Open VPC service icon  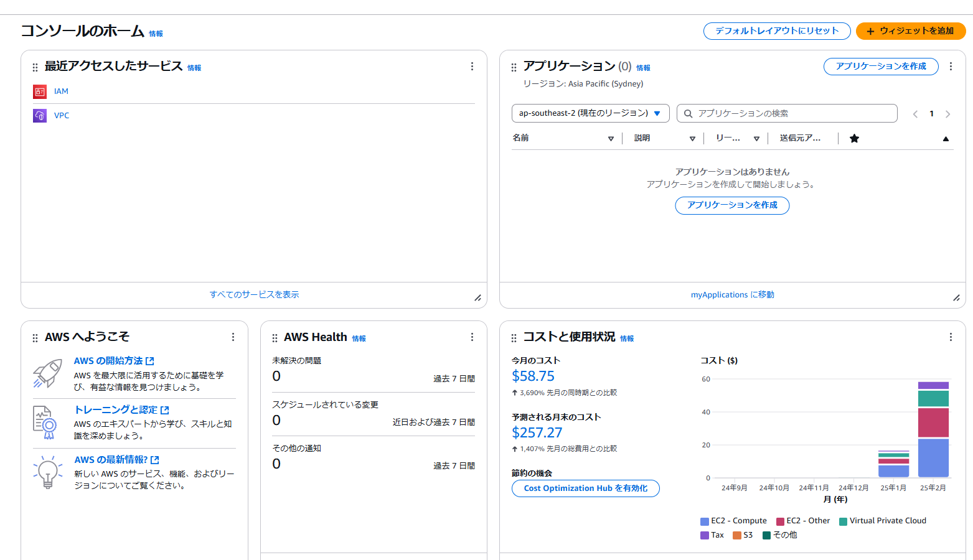pyautogui.click(x=40, y=116)
